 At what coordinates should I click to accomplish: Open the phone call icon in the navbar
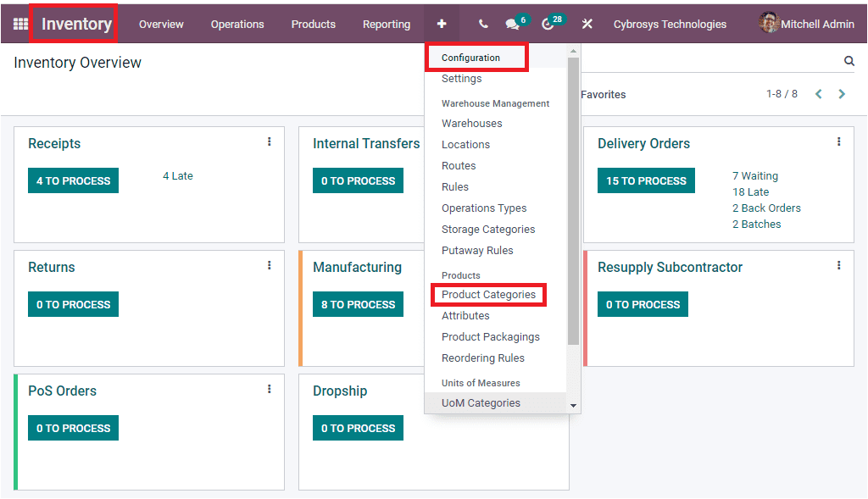point(482,23)
